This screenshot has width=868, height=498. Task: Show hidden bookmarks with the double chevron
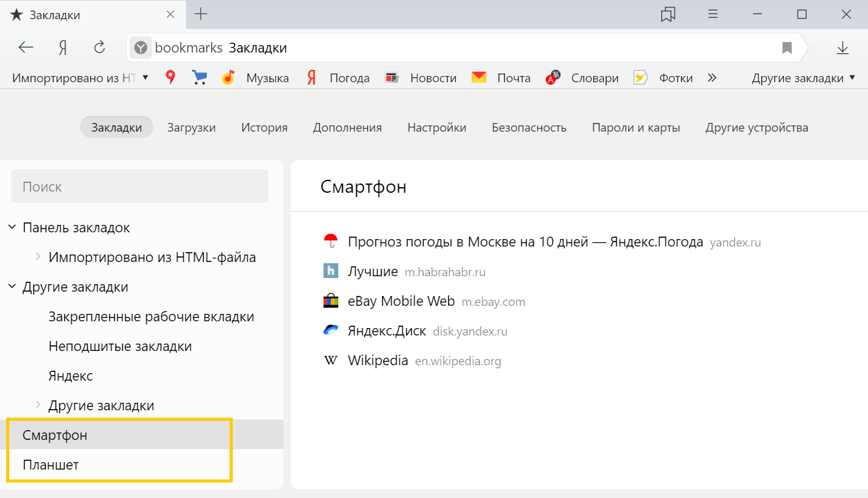pyautogui.click(x=712, y=78)
